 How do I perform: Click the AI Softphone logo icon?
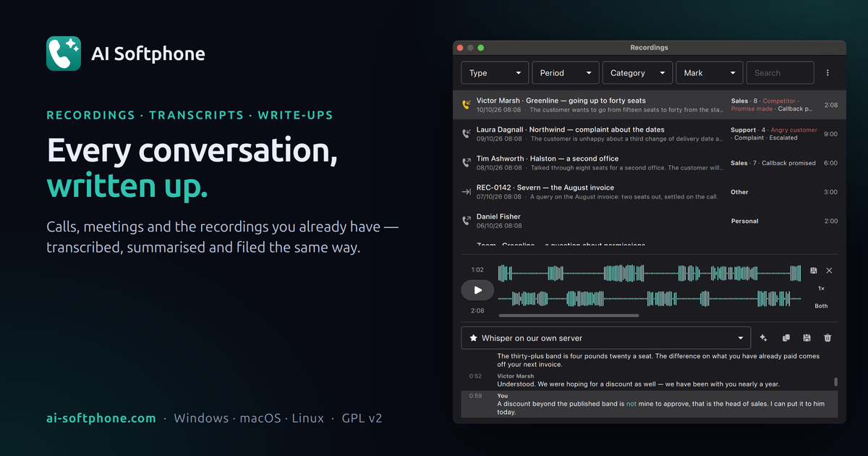64,54
